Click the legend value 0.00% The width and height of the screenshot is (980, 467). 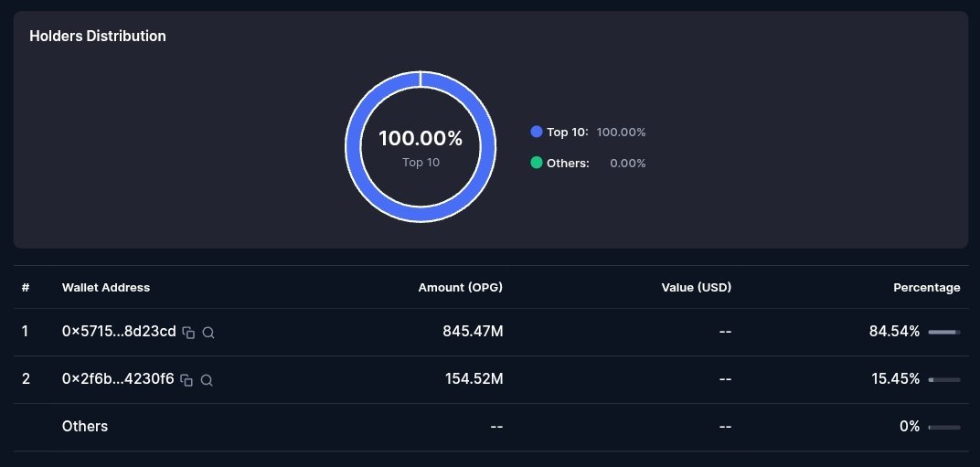[x=627, y=164]
